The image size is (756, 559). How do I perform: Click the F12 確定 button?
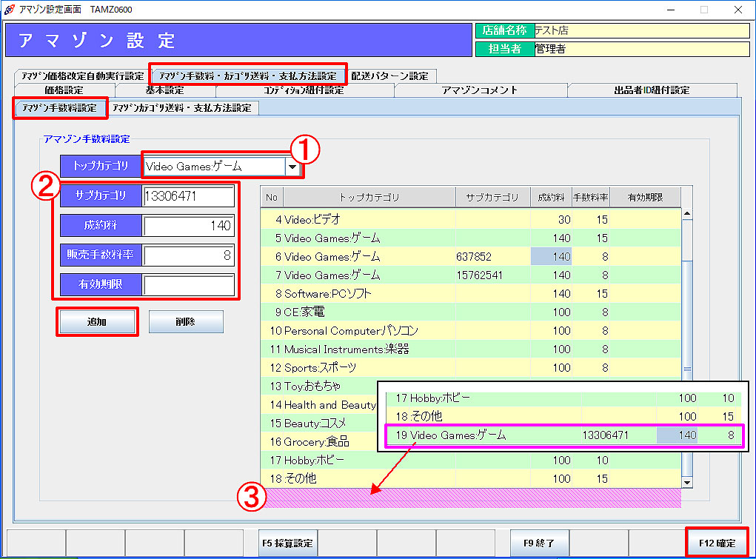tap(717, 543)
